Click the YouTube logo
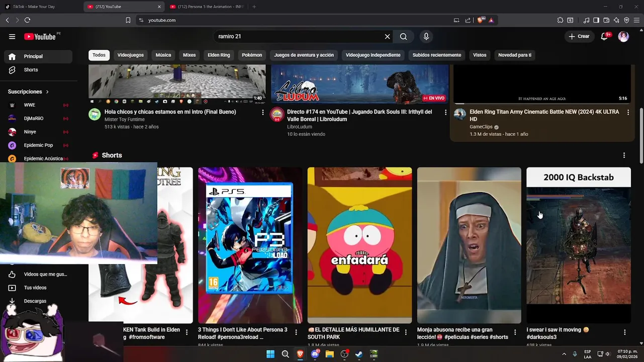 pos(40,37)
